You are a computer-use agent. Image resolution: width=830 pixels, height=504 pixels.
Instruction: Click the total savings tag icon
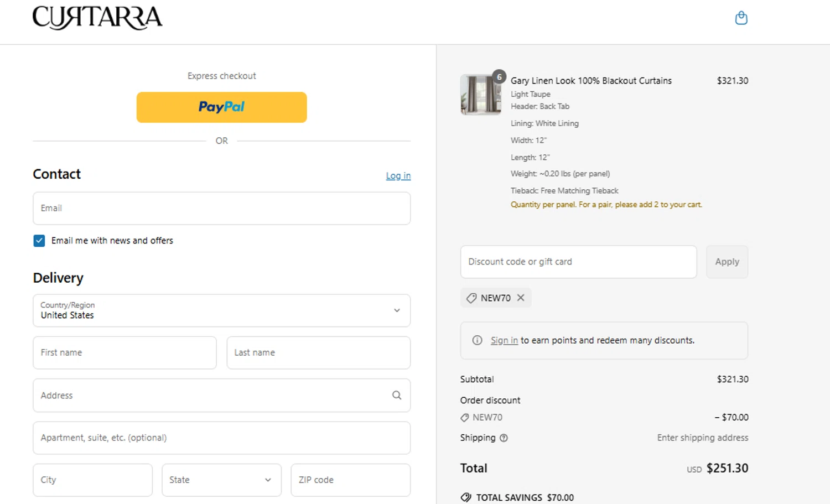click(x=466, y=497)
